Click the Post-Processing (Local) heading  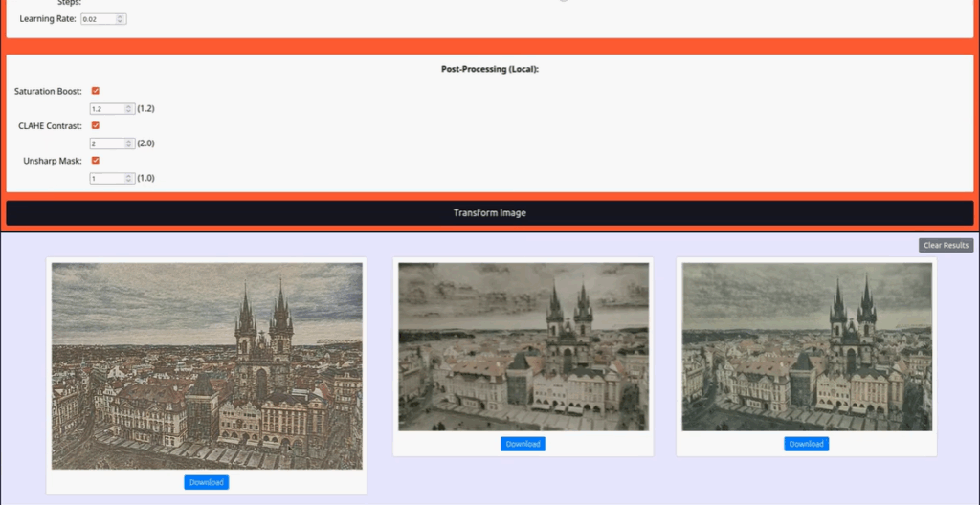click(x=489, y=69)
